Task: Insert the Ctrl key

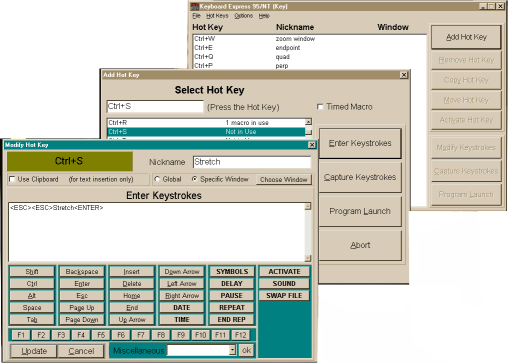Action: tap(32, 284)
